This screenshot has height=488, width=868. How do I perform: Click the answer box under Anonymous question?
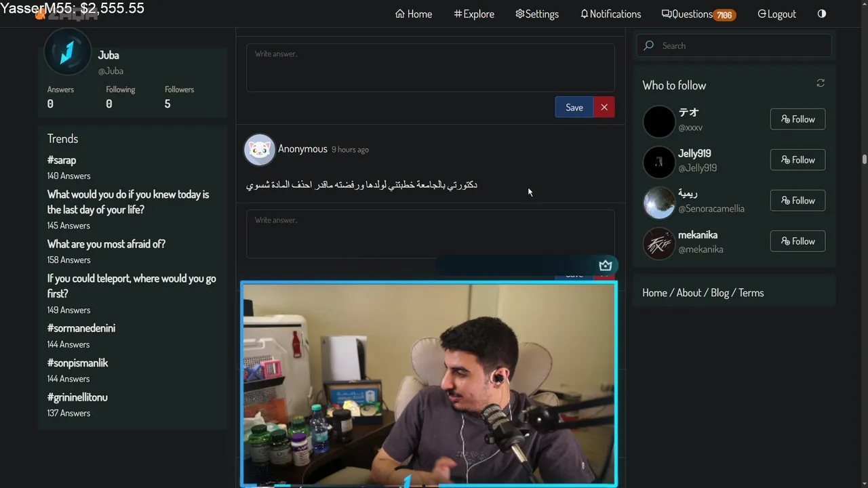click(x=430, y=234)
